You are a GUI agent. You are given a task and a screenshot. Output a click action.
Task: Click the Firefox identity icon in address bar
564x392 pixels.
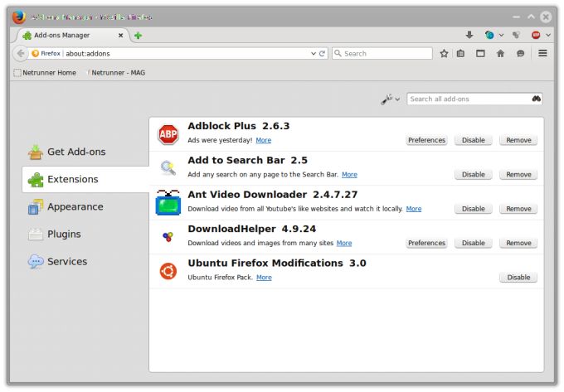point(35,54)
